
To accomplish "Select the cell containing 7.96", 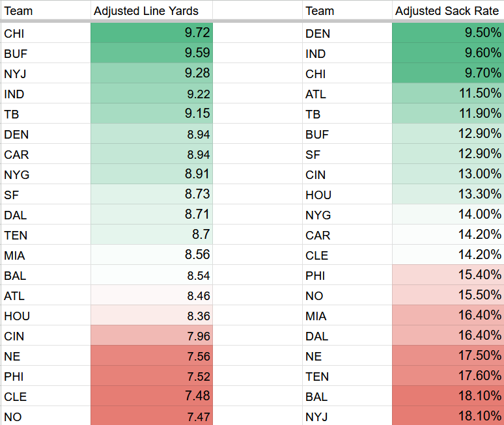I will (x=151, y=336).
